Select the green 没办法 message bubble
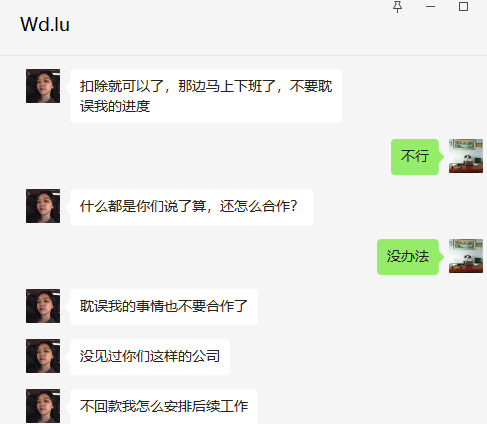The height and width of the screenshot is (424, 487). pos(408,257)
